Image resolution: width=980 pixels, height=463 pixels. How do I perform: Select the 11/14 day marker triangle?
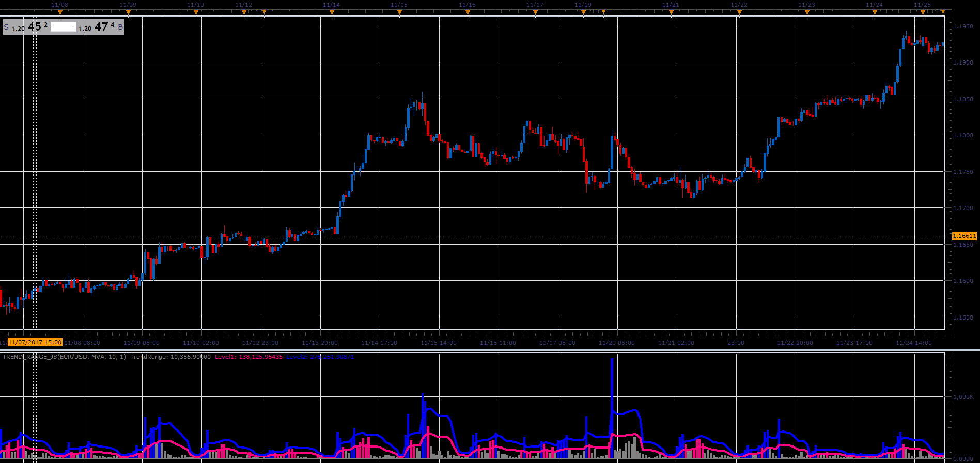point(332,12)
